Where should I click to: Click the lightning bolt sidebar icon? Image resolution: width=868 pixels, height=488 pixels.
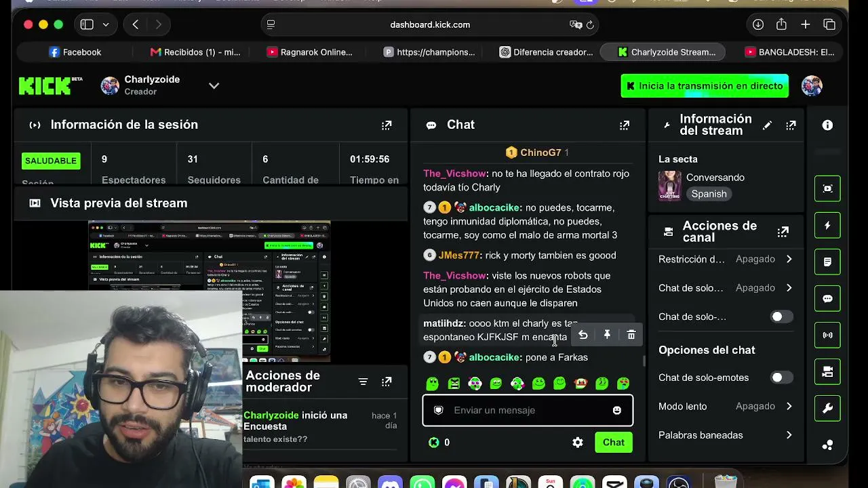pyautogui.click(x=827, y=225)
